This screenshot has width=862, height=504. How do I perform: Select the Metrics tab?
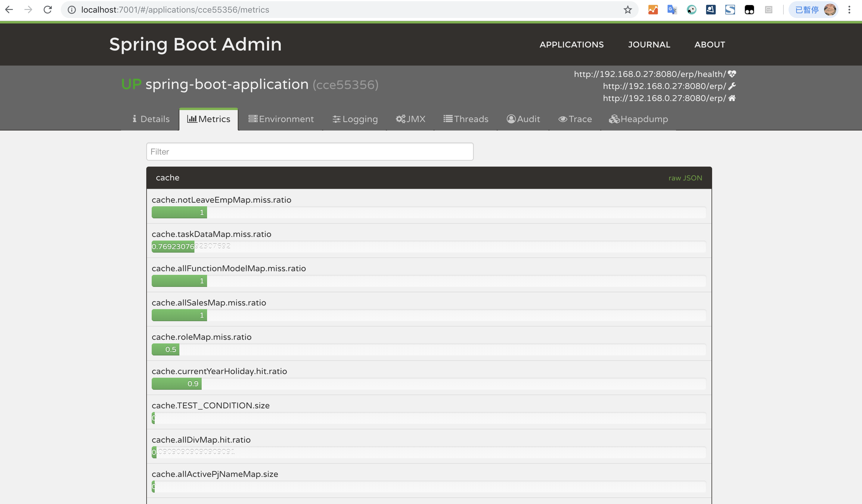coord(209,119)
